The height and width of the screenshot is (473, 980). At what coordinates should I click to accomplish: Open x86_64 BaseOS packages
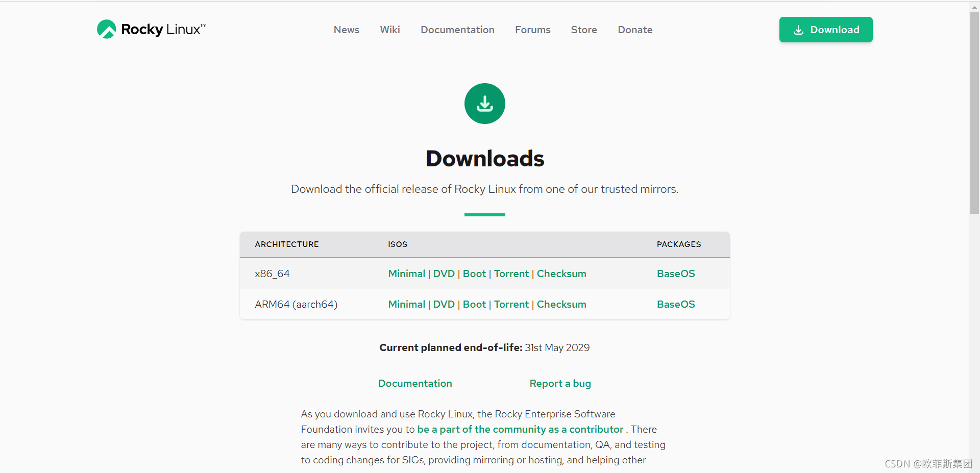[676, 273]
